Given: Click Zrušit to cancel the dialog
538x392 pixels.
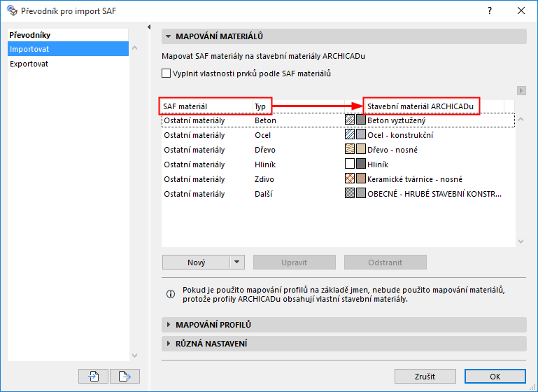Looking at the screenshot, I should 425,376.
